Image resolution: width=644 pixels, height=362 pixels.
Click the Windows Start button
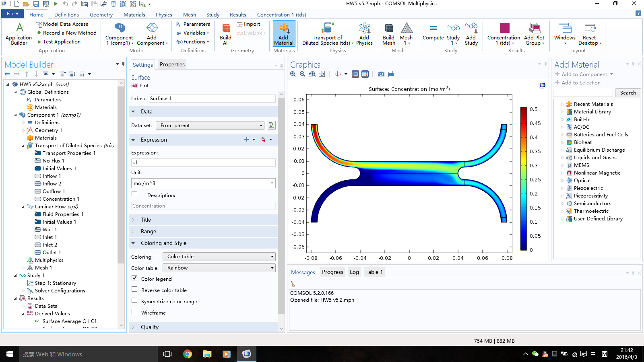10,354
